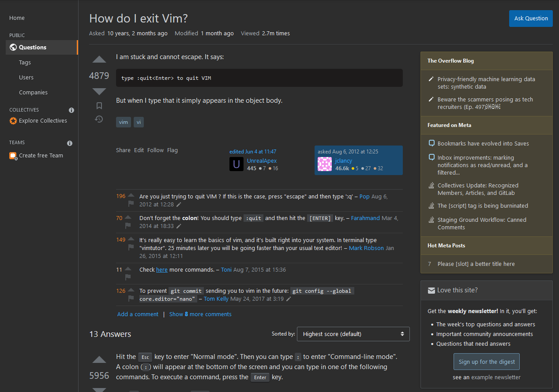Click the vi tag
Viewport: 559px width, 392px height.
[x=139, y=122]
